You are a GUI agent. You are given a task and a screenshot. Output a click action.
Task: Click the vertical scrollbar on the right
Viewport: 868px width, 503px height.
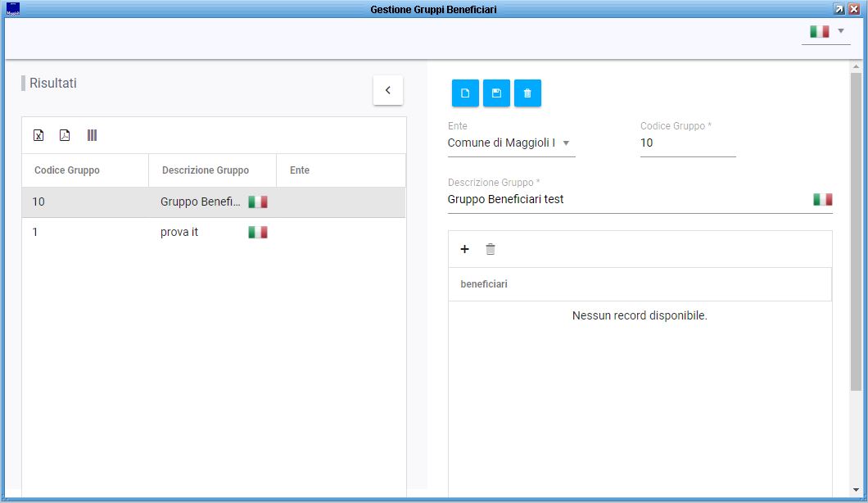856,246
